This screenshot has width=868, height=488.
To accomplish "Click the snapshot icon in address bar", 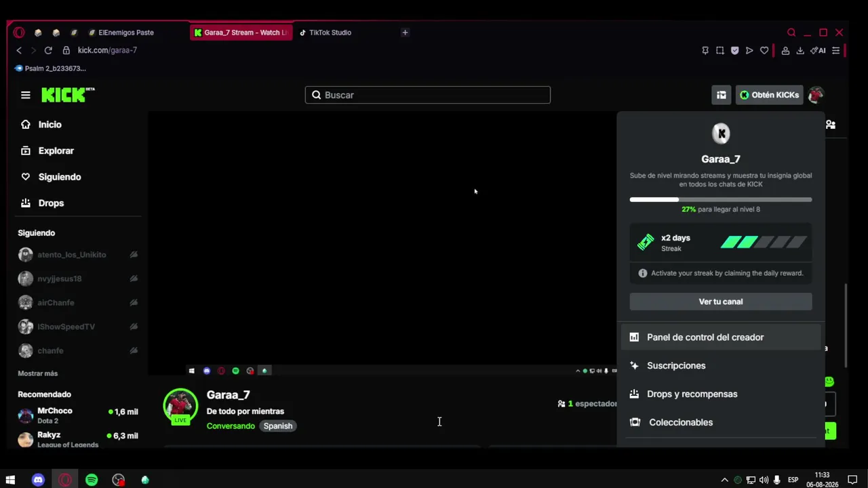I will point(720,50).
